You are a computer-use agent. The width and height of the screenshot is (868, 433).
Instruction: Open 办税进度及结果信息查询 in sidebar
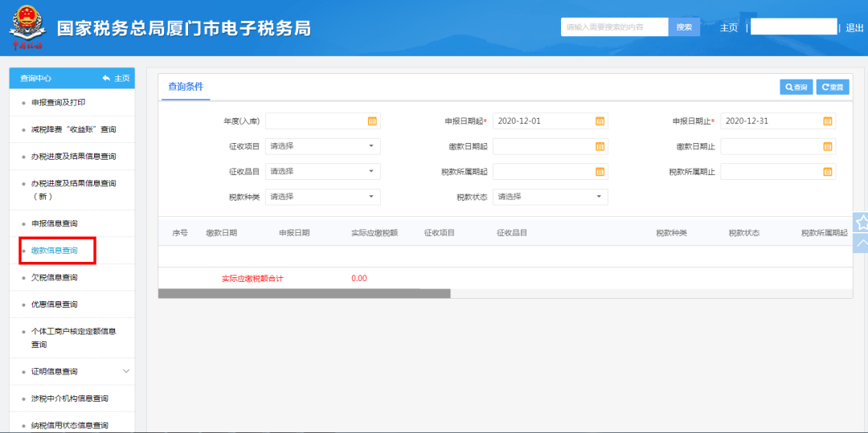pos(72,157)
